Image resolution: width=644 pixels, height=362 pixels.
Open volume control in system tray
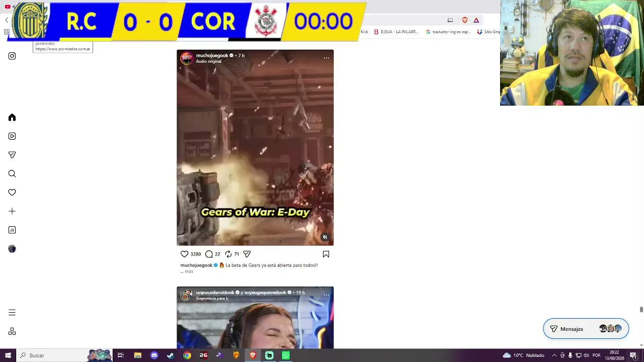tap(586, 355)
